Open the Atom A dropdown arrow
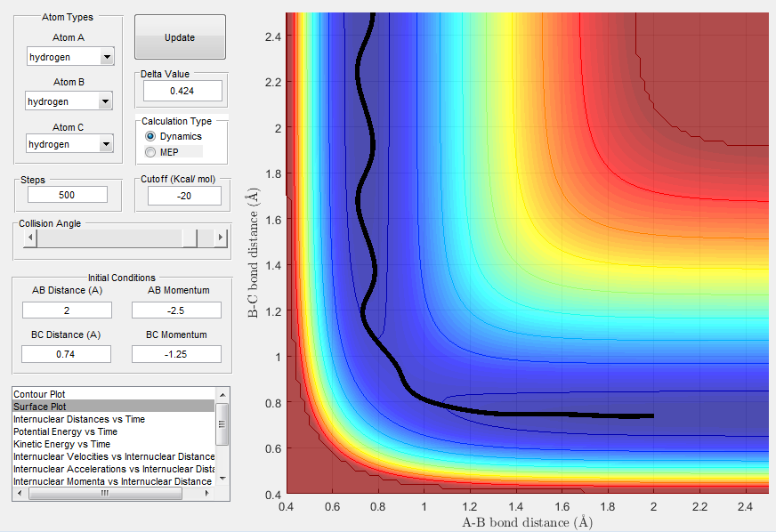The height and width of the screenshot is (532, 776). (x=107, y=57)
